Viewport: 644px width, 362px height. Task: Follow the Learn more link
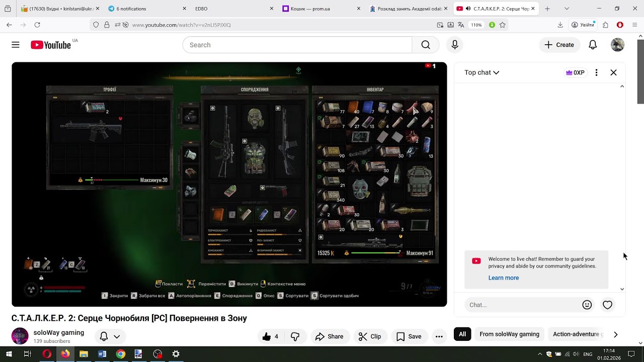click(x=503, y=278)
